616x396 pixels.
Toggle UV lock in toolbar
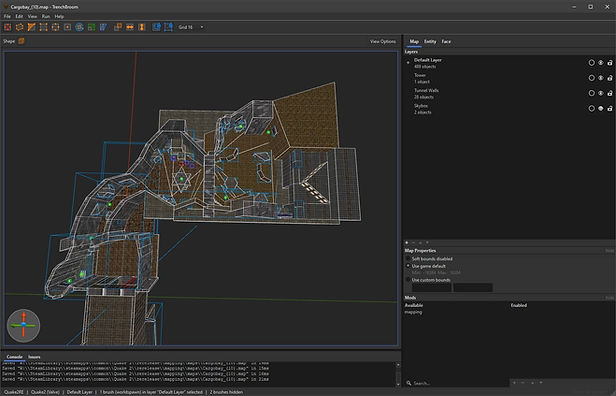click(x=168, y=27)
